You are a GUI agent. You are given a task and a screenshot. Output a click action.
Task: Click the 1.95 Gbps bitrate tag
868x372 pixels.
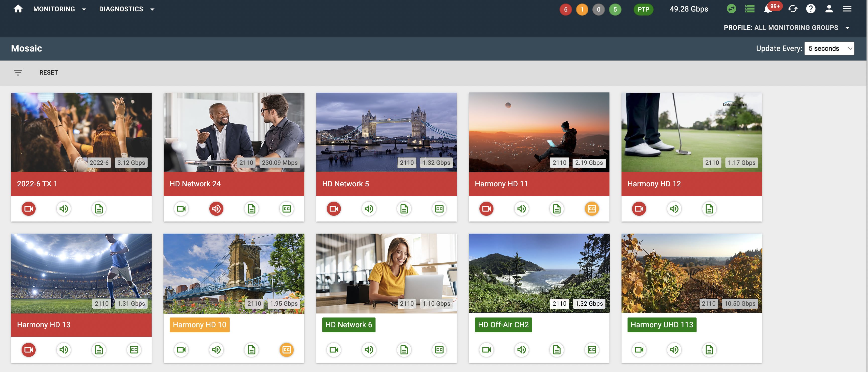pyautogui.click(x=284, y=303)
